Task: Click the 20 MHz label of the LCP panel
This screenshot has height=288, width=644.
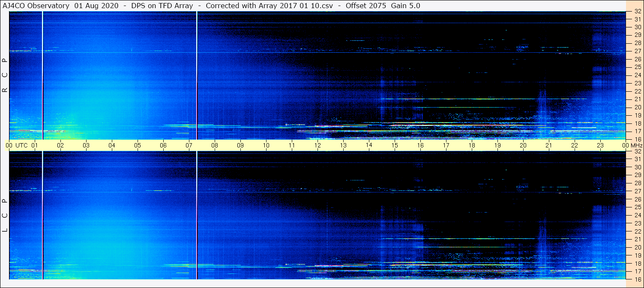Action: pyautogui.click(x=638, y=247)
